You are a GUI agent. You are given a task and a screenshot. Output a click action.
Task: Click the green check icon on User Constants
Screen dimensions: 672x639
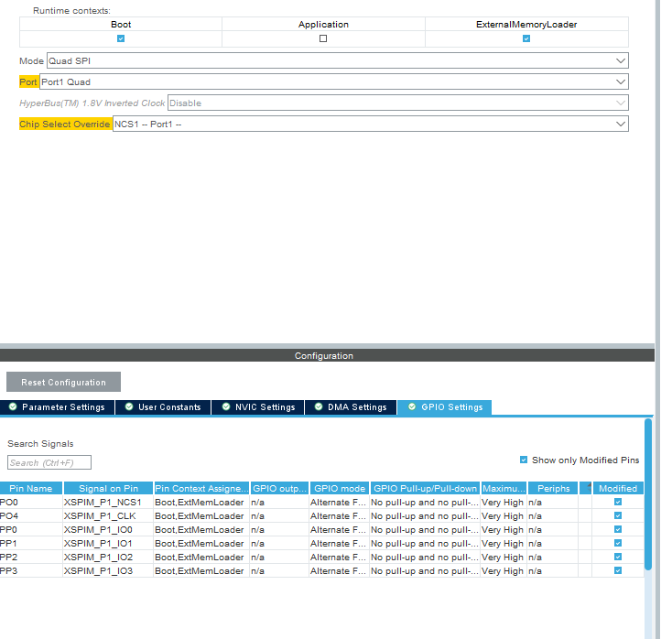(129, 406)
